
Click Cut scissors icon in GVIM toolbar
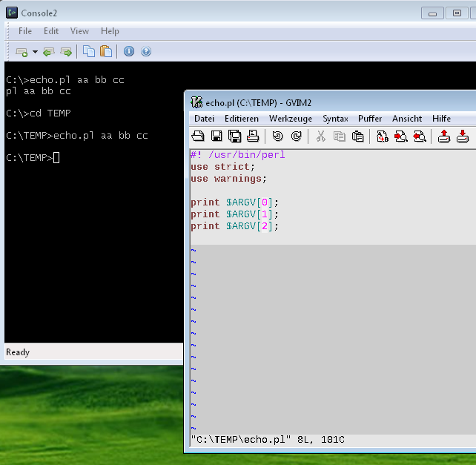tap(320, 136)
